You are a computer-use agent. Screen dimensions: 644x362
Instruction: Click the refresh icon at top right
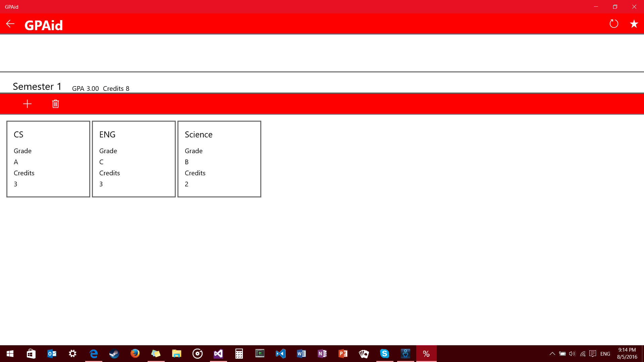click(613, 24)
